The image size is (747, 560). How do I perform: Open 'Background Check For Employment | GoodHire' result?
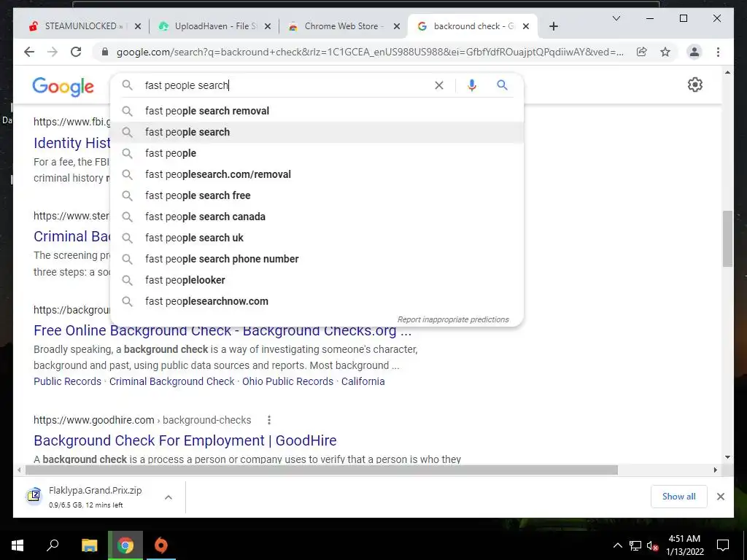pos(185,440)
